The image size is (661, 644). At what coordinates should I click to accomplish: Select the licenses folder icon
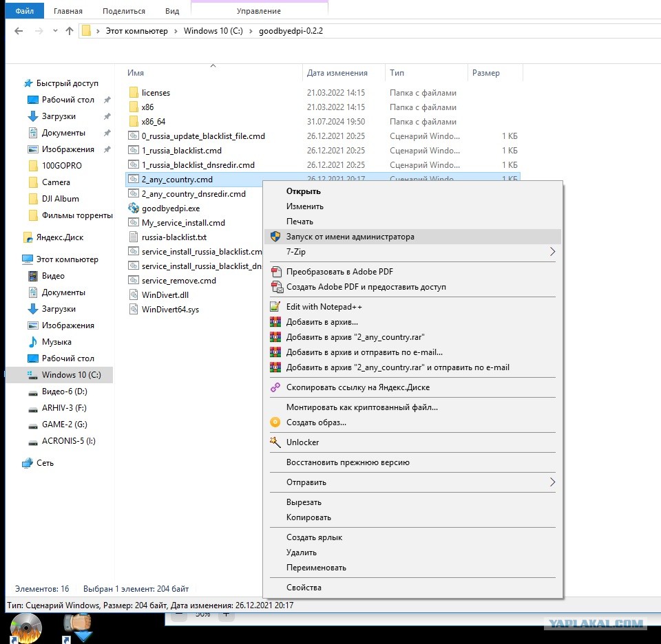coord(134,93)
